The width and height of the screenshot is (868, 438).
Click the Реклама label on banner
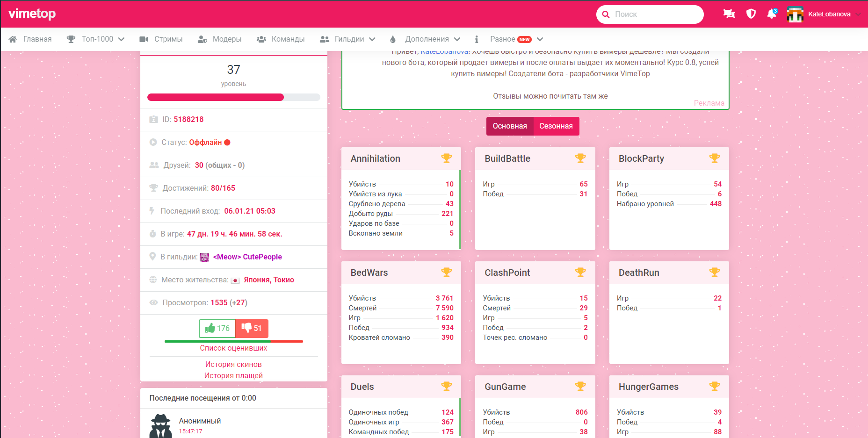coord(709,103)
